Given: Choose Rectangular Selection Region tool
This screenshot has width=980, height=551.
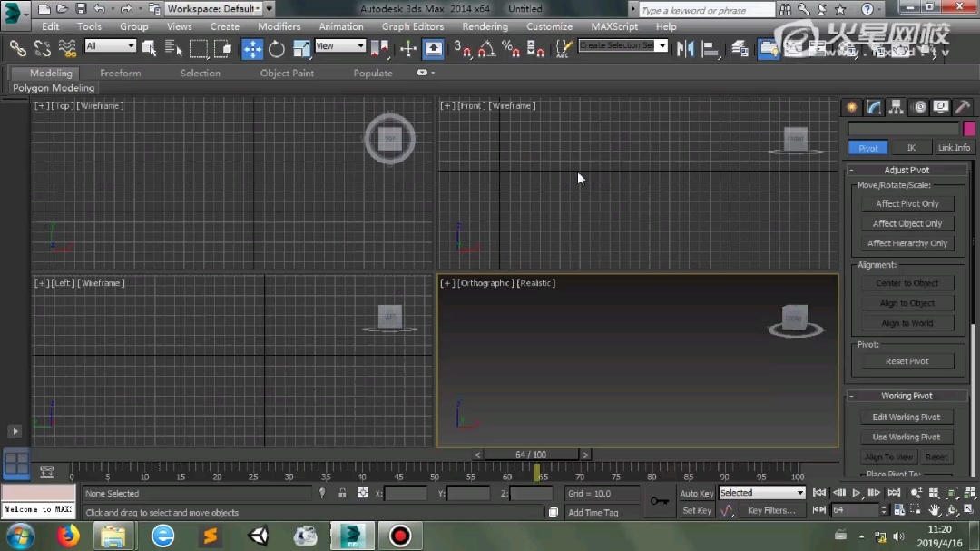Looking at the screenshot, I should point(198,48).
